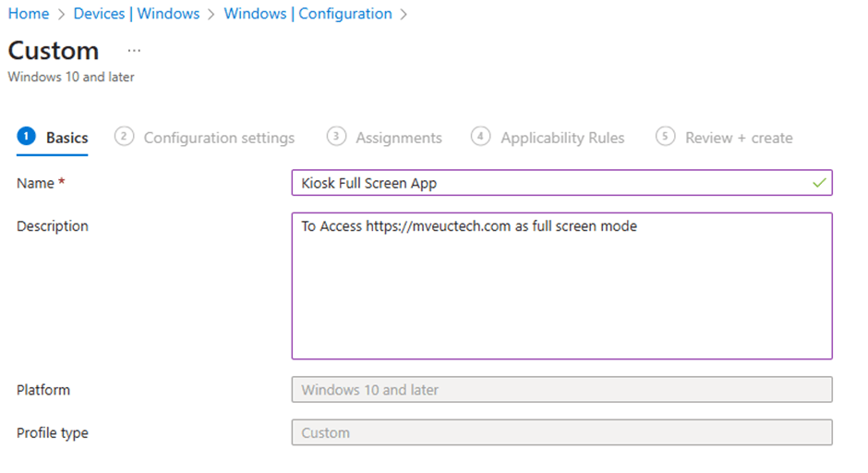The image size is (868, 473).
Task: Select the Basics step tab label
Action: point(67,138)
